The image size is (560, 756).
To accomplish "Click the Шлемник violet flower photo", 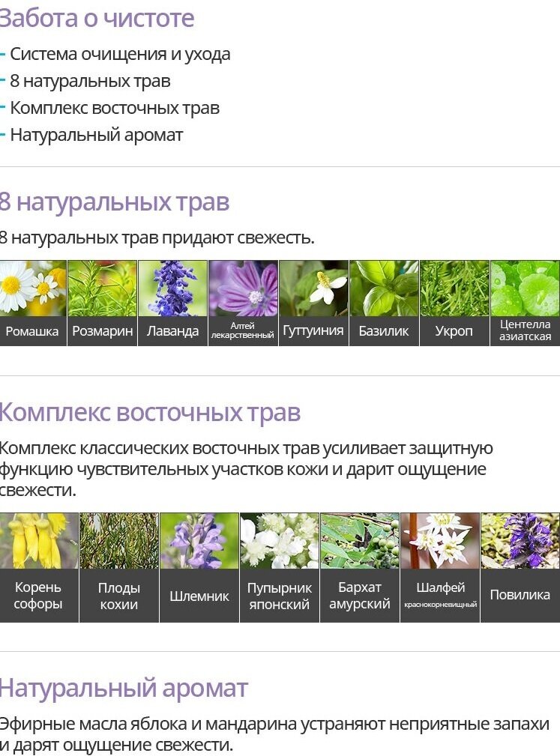I will [199, 541].
